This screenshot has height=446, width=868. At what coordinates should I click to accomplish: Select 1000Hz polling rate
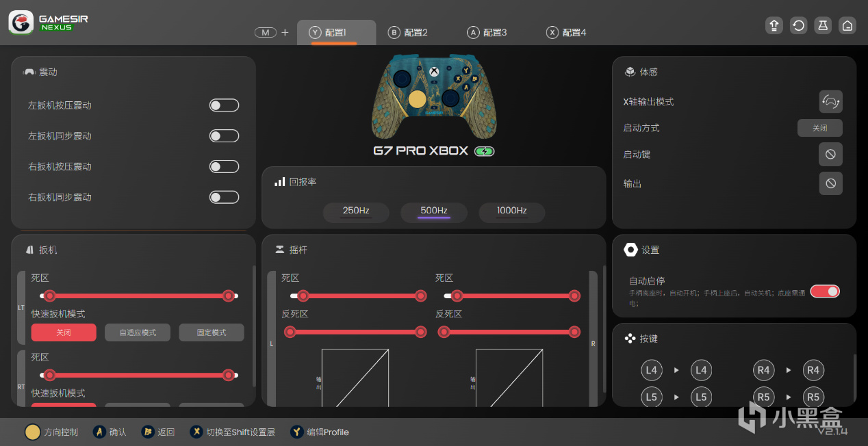click(512, 211)
